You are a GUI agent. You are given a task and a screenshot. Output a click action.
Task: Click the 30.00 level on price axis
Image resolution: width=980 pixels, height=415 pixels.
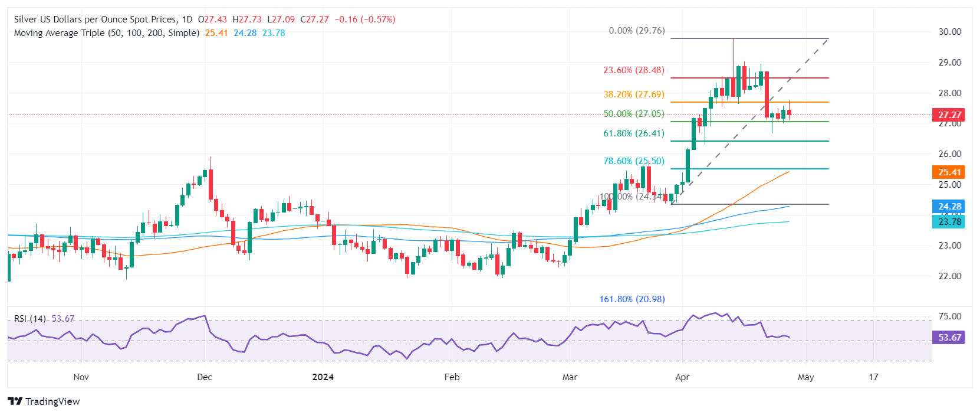949,32
